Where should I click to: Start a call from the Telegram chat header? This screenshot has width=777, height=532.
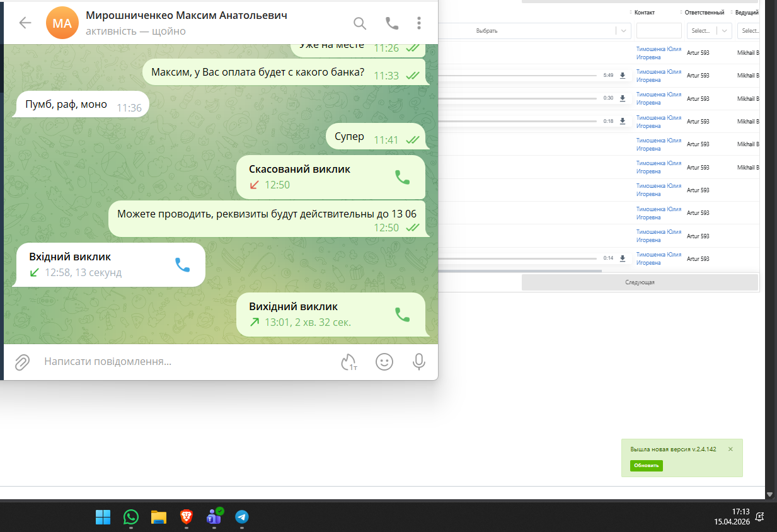point(392,23)
